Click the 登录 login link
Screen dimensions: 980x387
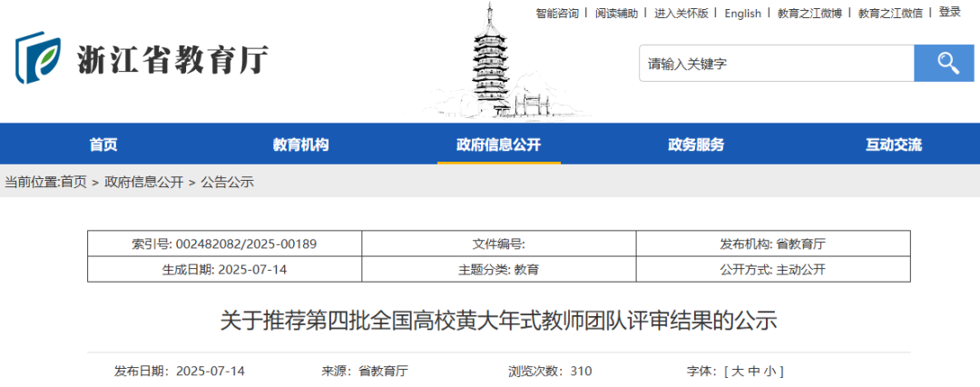click(x=949, y=12)
